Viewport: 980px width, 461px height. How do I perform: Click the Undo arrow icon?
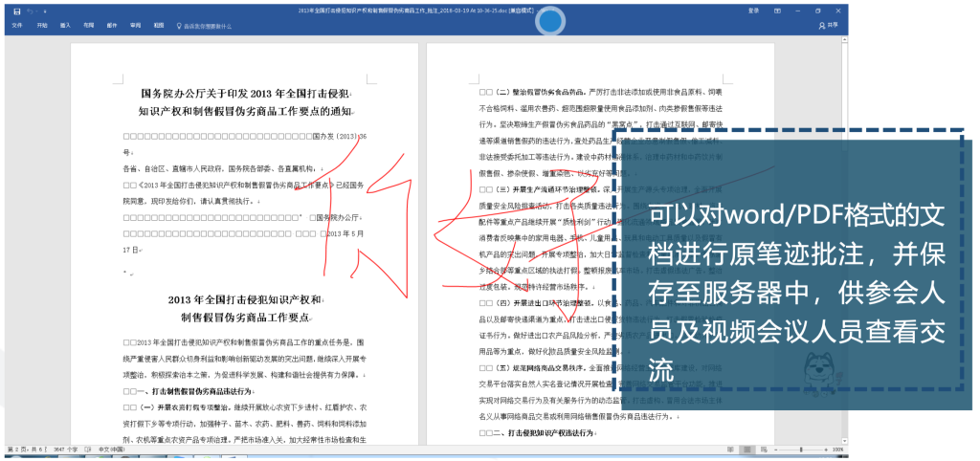pyautogui.click(x=31, y=11)
